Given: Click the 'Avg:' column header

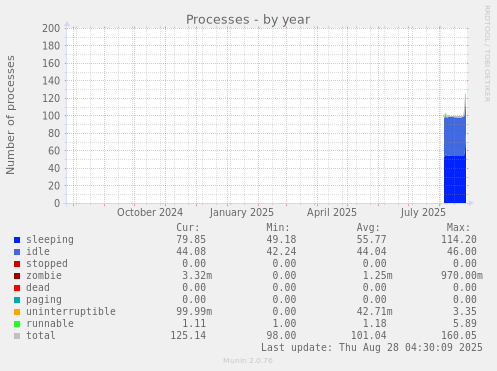Looking at the screenshot, I should tap(368, 228).
